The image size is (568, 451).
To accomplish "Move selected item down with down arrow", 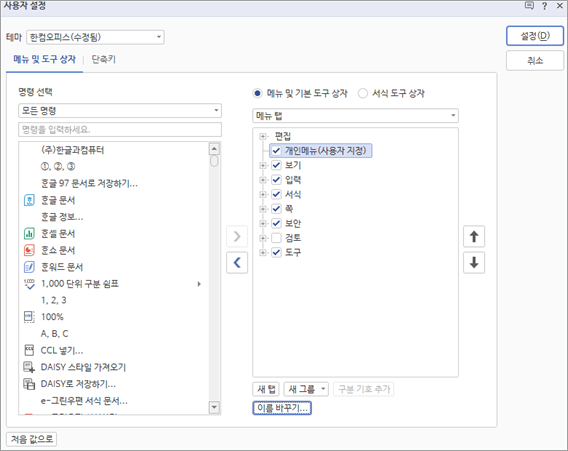I will coord(474,263).
